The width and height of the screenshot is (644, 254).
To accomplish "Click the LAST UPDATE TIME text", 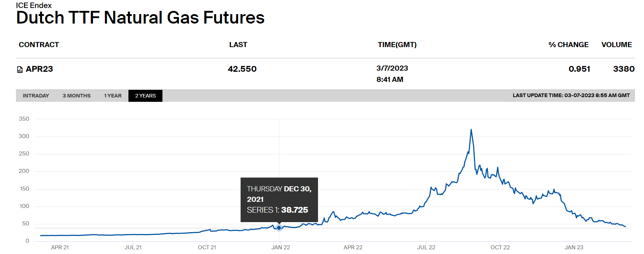I will pos(571,95).
